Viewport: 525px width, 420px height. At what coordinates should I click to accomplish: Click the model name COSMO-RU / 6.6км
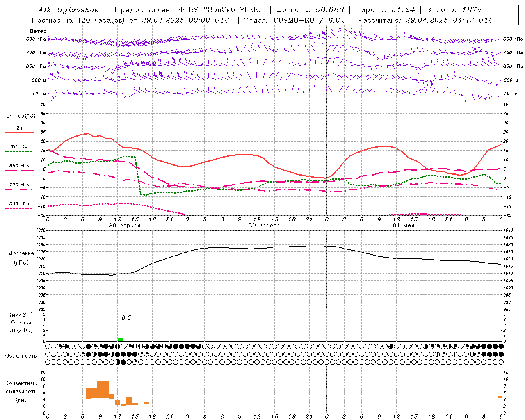click(310, 20)
